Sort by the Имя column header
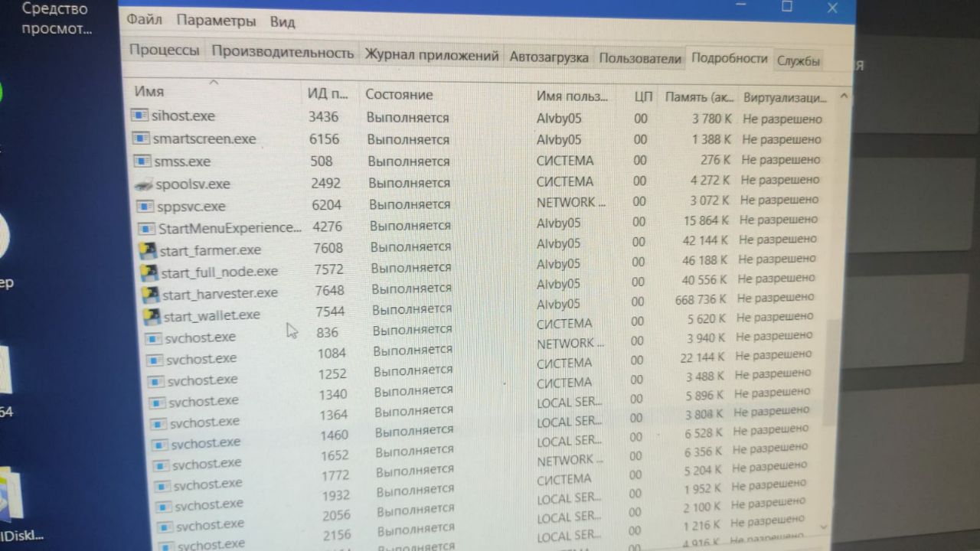 coord(149,91)
